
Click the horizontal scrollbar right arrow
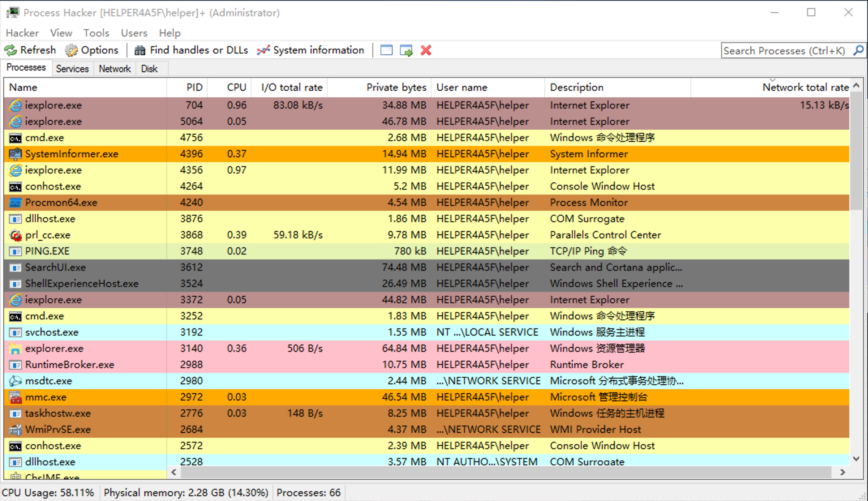(x=842, y=472)
